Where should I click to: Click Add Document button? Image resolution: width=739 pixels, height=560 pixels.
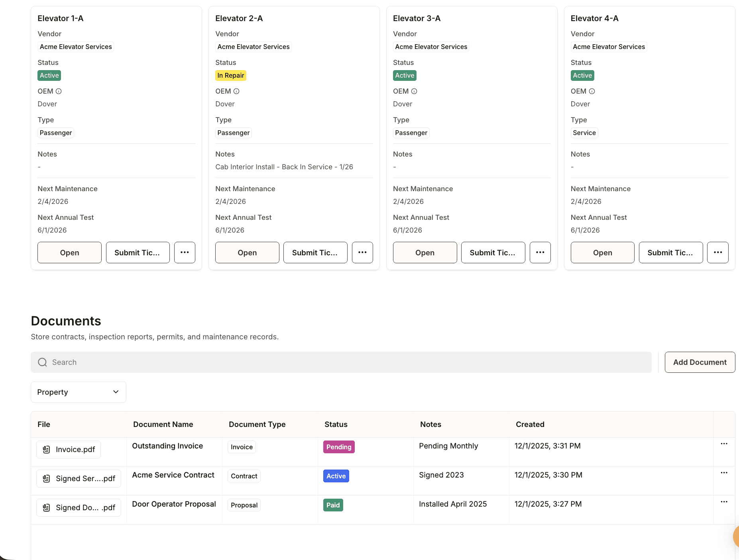(x=700, y=362)
